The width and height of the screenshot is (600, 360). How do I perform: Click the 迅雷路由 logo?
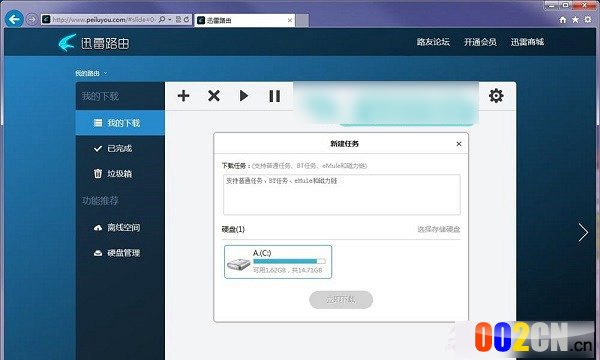point(94,43)
